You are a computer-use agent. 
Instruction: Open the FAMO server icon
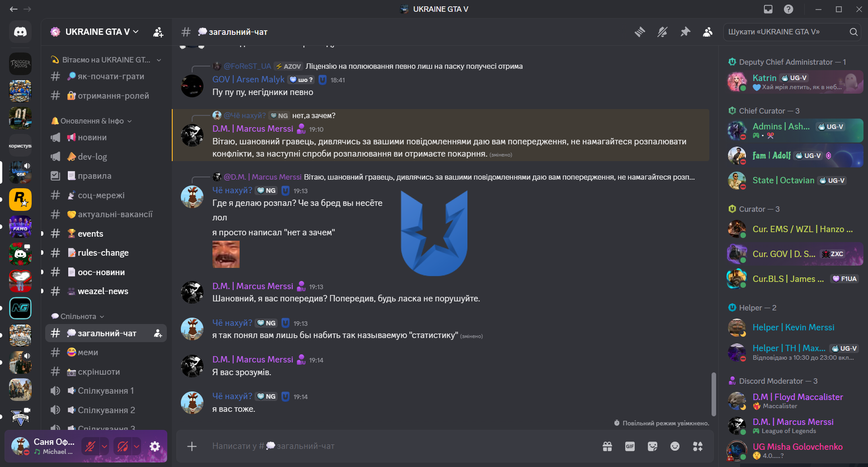(20, 227)
